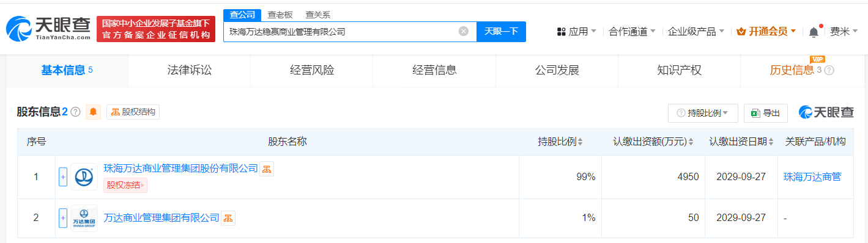Screen dimensions: 868x243
Task: Open equity structure icon next to 珠海万达商业管理集团股份有限公司
Action: (x=267, y=169)
